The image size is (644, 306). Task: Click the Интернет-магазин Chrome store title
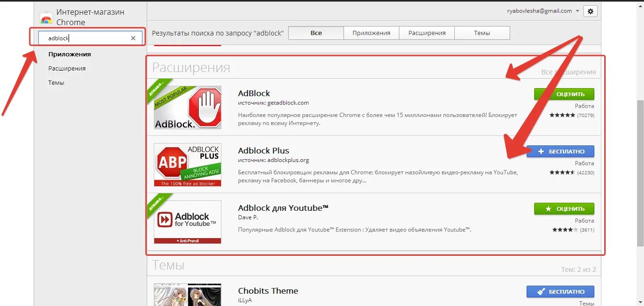coord(90,17)
